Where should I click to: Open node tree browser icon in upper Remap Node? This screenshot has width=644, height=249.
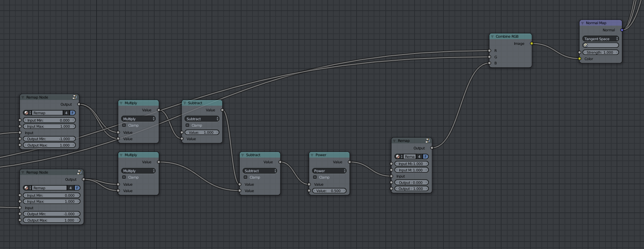(x=27, y=113)
